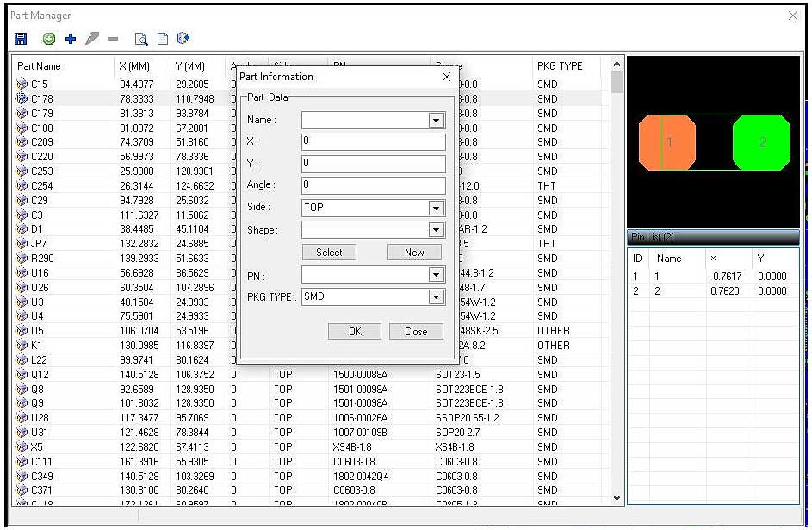Sort by the PKG TYPE column header
812x530 pixels.
click(560, 66)
